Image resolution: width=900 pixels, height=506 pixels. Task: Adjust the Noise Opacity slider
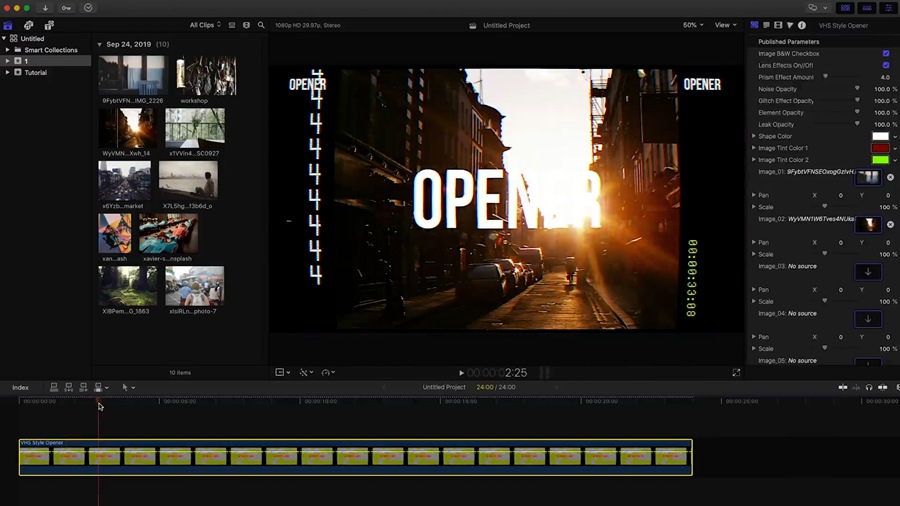[x=857, y=89]
